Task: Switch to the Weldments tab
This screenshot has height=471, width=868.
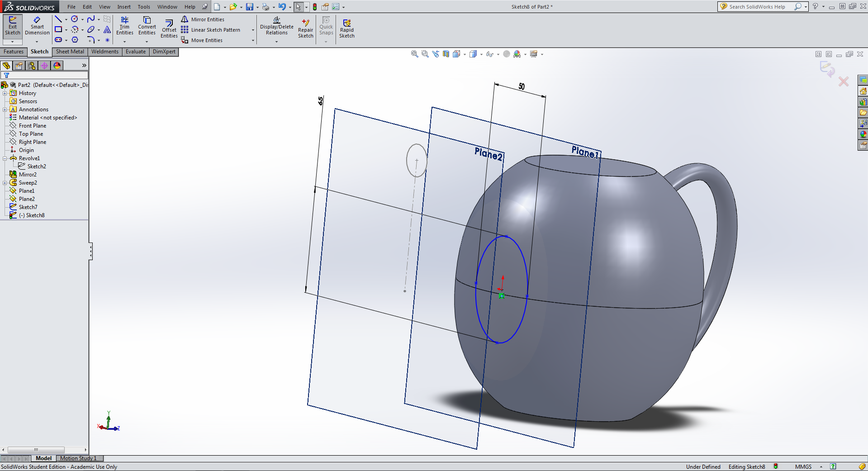Action: [105, 52]
